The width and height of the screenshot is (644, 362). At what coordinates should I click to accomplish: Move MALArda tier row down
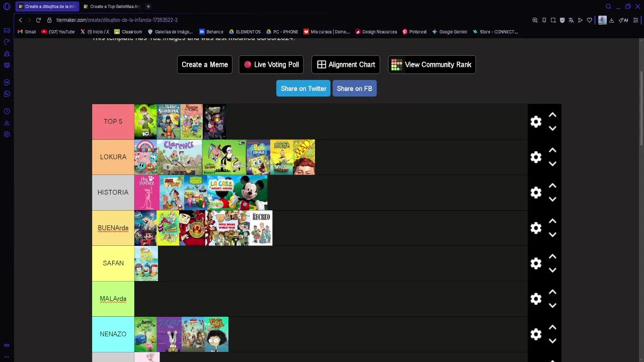point(552,306)
